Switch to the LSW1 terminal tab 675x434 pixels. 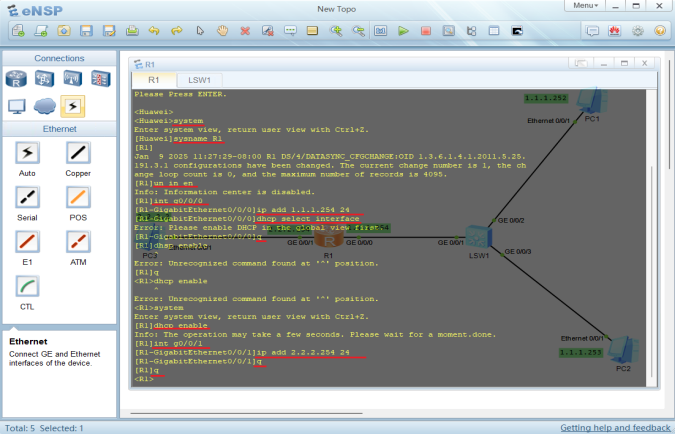[x=200, y=78]
